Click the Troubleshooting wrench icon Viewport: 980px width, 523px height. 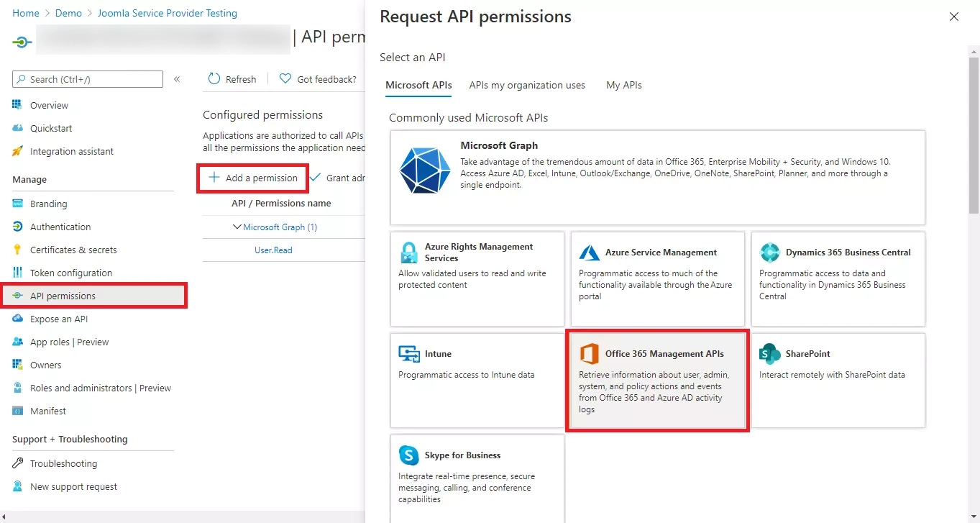click(x=17, y=463)
